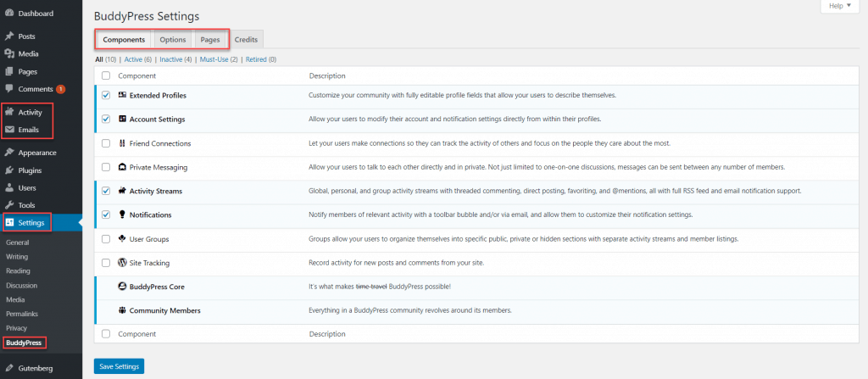Filter components by Inactive link

pos(170,59)
